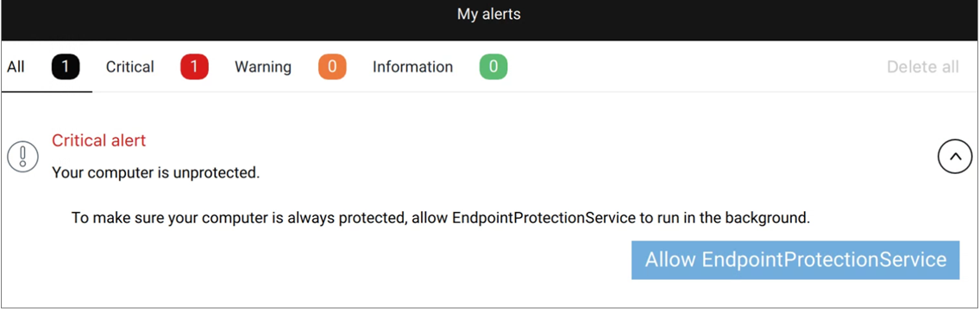Select the 'Your computer is unprotected' message
Screen dimensions: 980x311
click(155, 172)
